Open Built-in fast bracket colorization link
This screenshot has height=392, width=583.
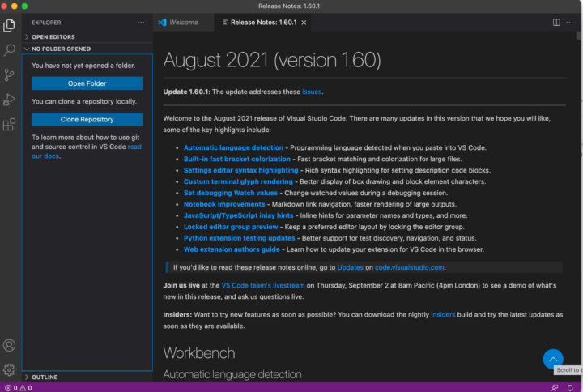pos(236,159)
